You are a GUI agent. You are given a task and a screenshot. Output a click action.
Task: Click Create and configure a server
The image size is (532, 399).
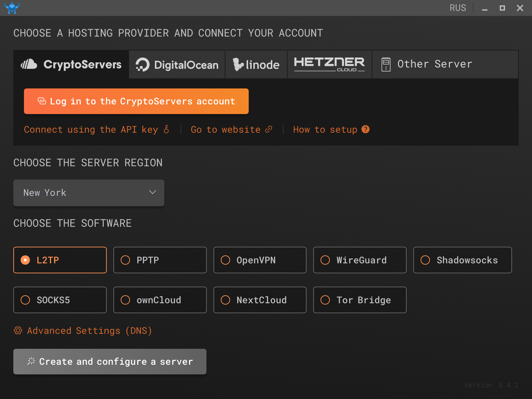(110, 361)
